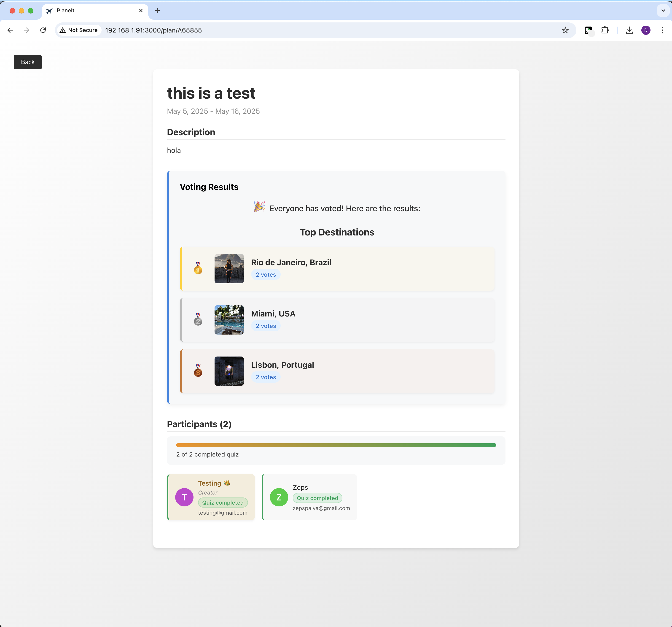Click the gold medal icon for Rio

198,268
